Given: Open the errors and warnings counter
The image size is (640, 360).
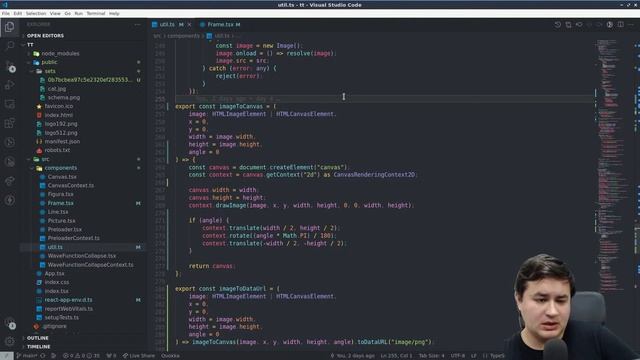Looking at the screenshot, I should click(81, 356).
